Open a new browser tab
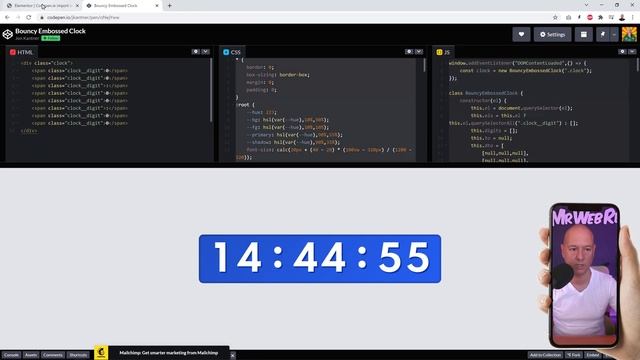Viewport: 640px width, 360px height. [x=169, y=6]
